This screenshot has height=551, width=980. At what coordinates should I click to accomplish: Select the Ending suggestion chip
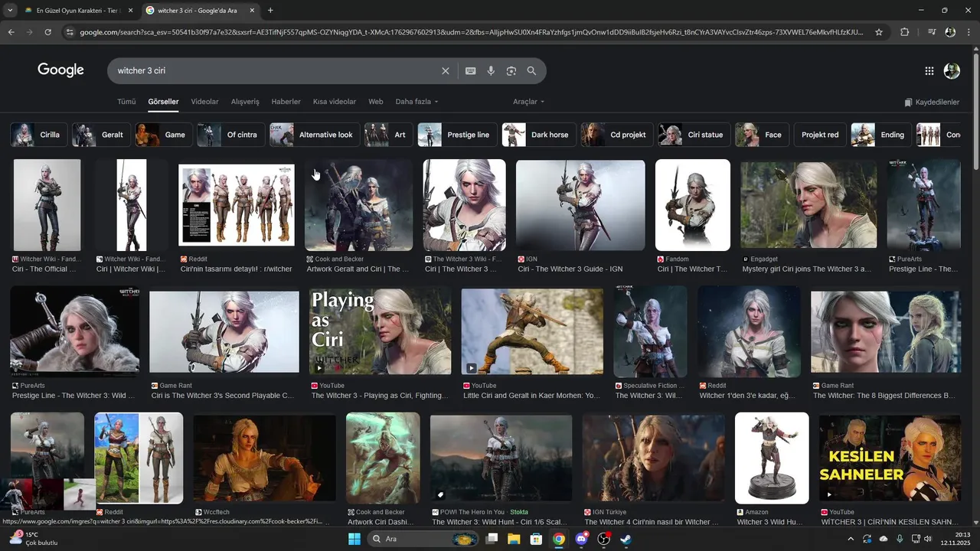click(881, 135)
